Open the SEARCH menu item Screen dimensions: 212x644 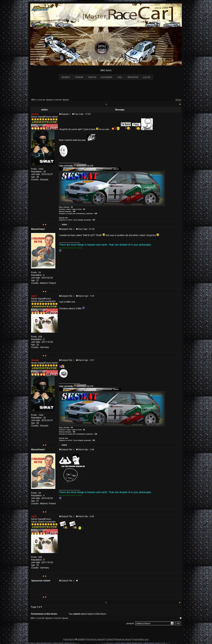point(66,77)
